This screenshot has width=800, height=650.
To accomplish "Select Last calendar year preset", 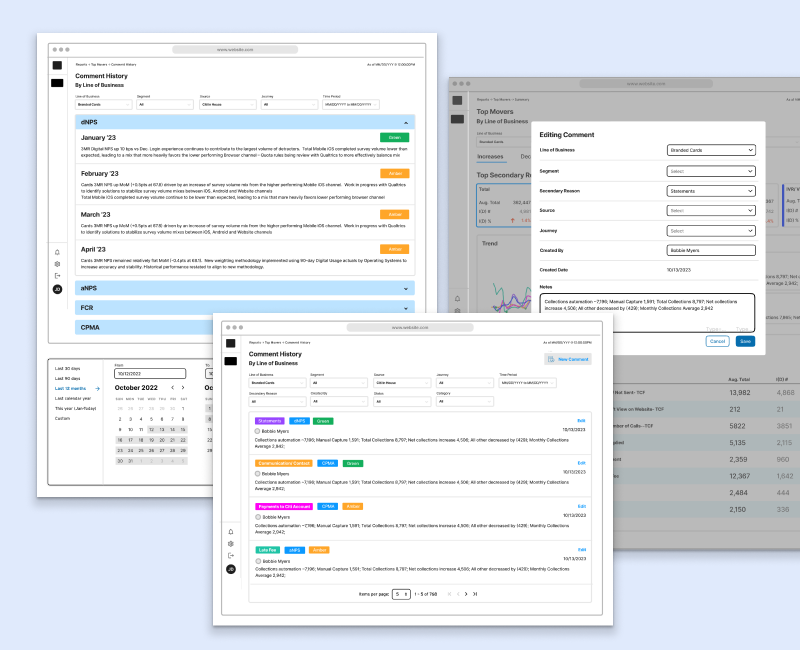I will [x=72, y=398].
